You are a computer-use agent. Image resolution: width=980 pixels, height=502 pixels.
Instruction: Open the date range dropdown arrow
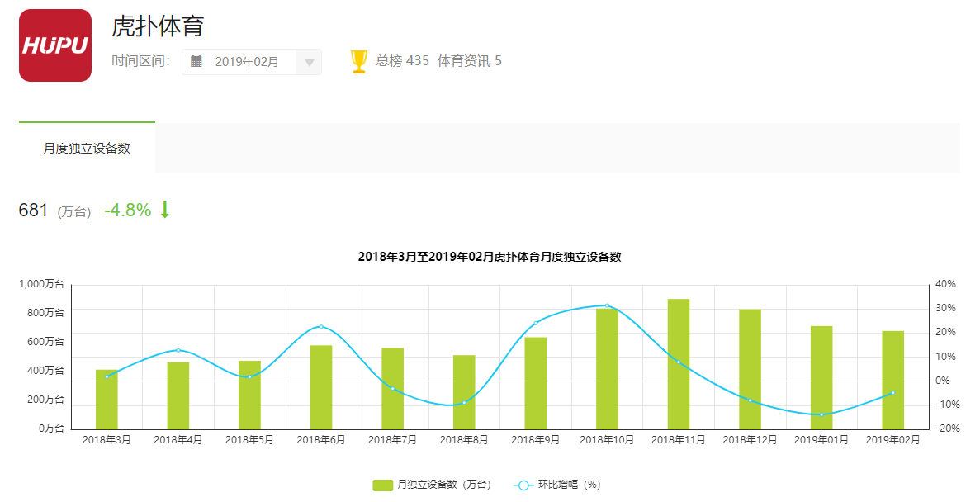(x=309, y=63)
